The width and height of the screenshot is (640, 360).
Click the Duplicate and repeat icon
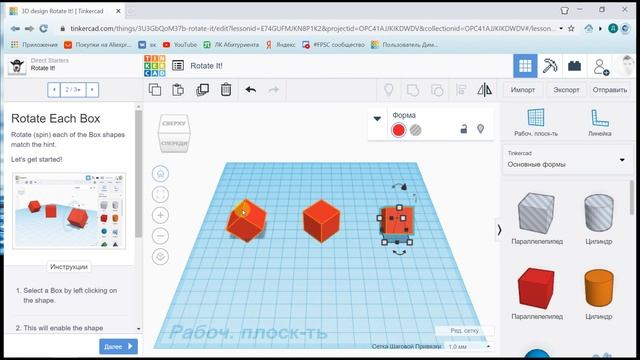[x=202, y=89]
